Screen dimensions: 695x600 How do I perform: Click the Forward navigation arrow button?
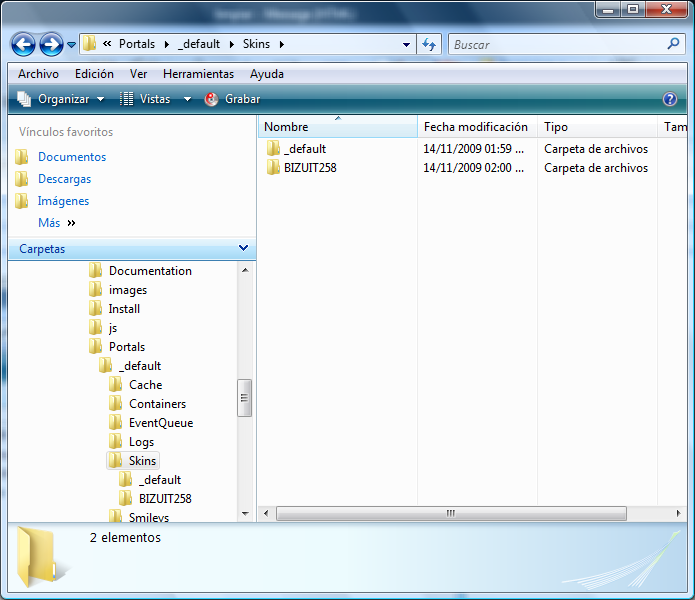(x=51, y=45)
